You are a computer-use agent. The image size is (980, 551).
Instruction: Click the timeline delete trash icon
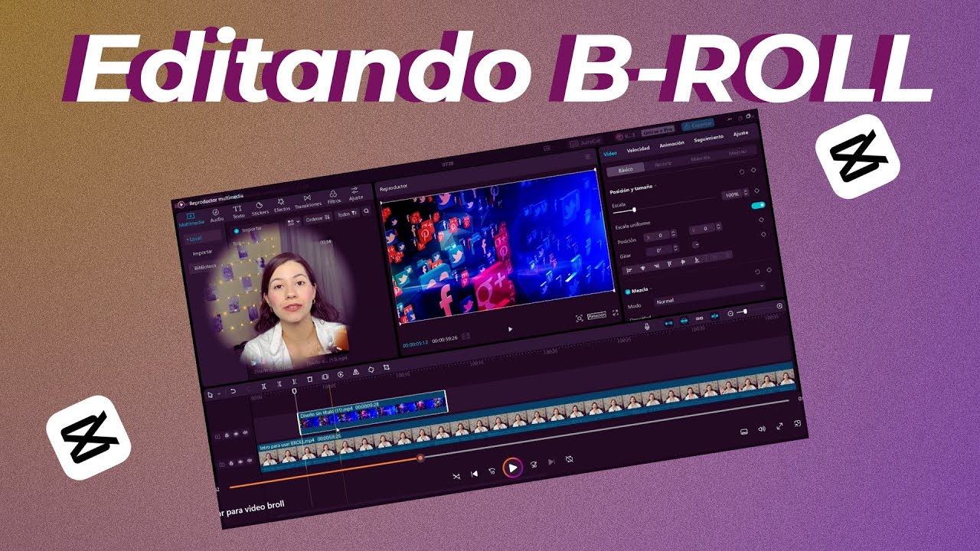coord(309,379)
